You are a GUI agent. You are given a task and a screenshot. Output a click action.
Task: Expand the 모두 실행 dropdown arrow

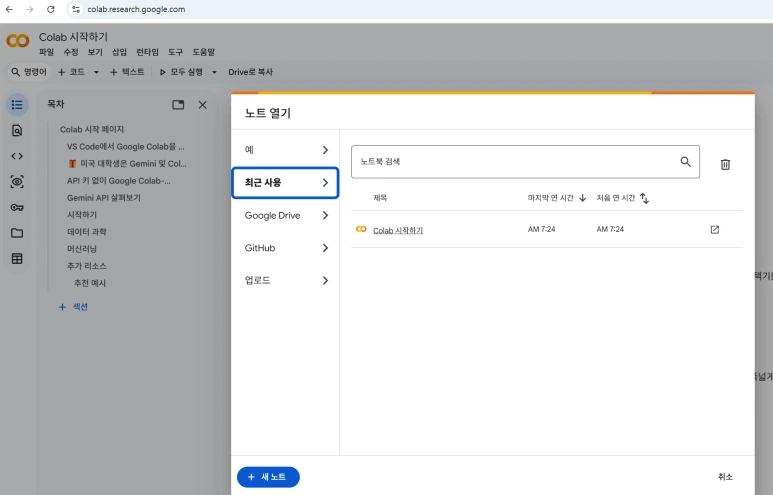pyautogui.click(x=214, y=72)
